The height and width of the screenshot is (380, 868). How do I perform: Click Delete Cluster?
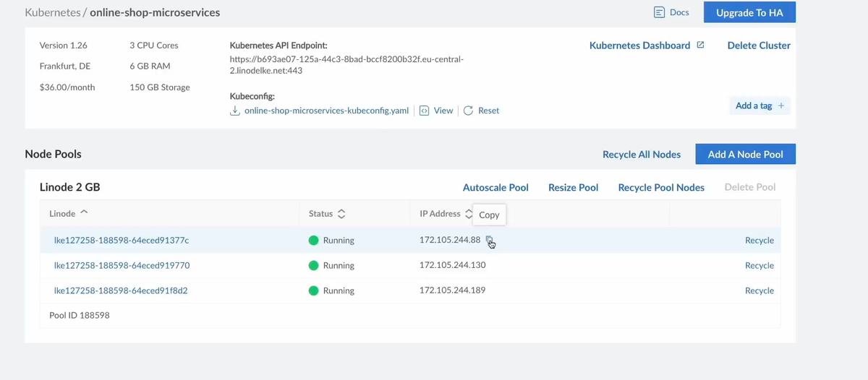pos(759,45)
